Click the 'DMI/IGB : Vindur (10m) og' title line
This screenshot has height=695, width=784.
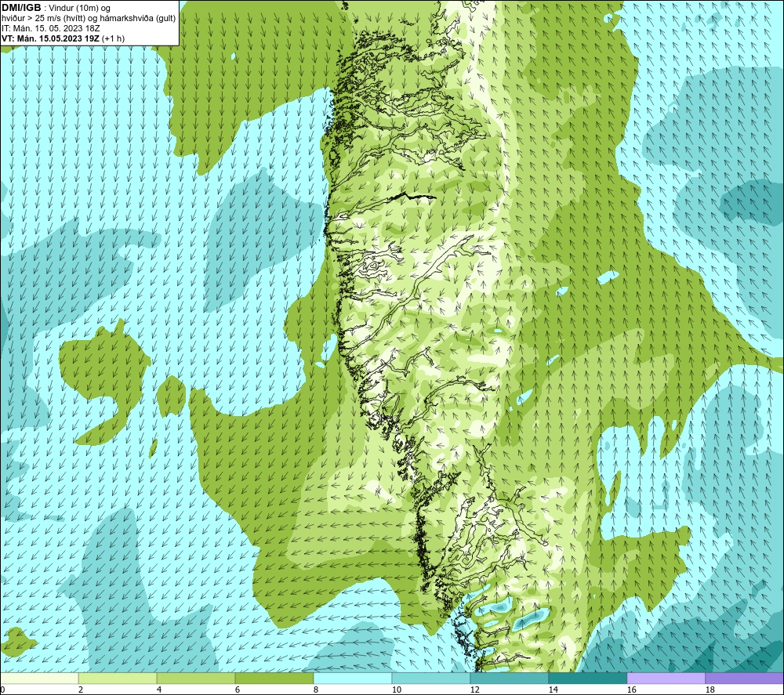56,8
